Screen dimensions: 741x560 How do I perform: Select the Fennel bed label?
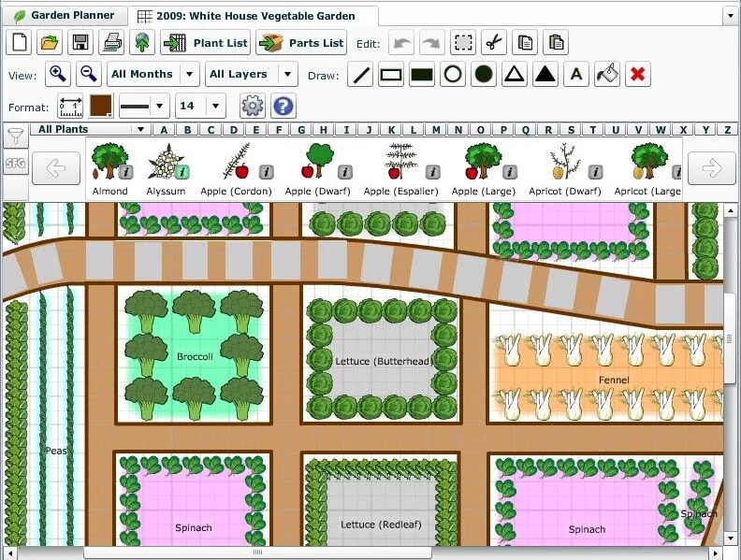pyautogui.click(x=614, y=380)
